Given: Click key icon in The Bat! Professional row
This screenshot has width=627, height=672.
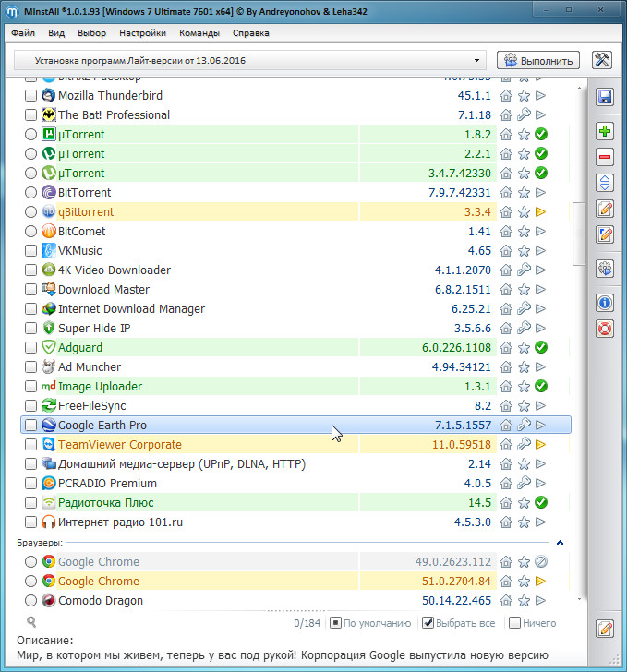Looking at the screenshot, I should [524, 114].
